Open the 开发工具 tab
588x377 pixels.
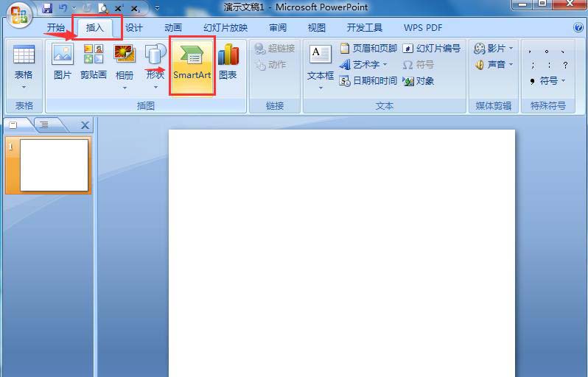pos(364,28)
